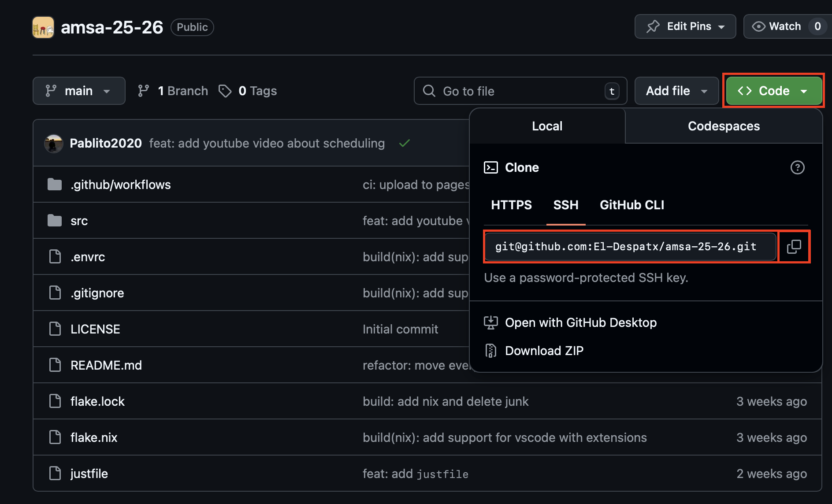View the 1 Branch list
This screenshot has width=832, height=504.
(x=173, y=91)
